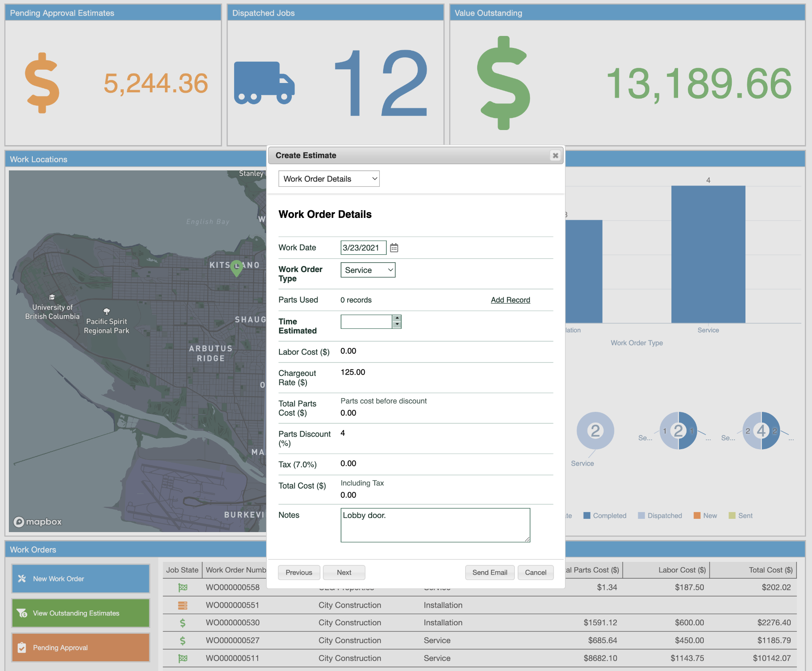Click the Add Record link
Image resolution: width=812 pixels, height=671 pixels.
tap(510, 300)
